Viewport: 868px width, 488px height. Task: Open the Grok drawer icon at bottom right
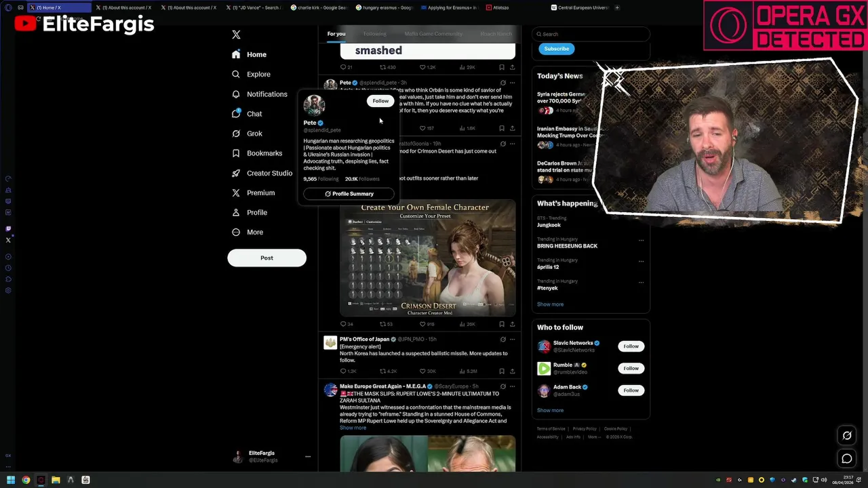tap(847, 436)
